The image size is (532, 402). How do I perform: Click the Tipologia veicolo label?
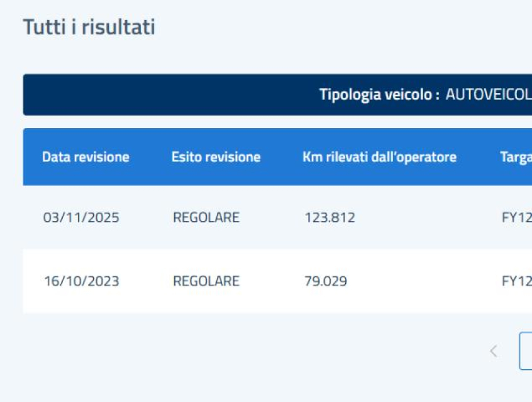click(379, 95)
